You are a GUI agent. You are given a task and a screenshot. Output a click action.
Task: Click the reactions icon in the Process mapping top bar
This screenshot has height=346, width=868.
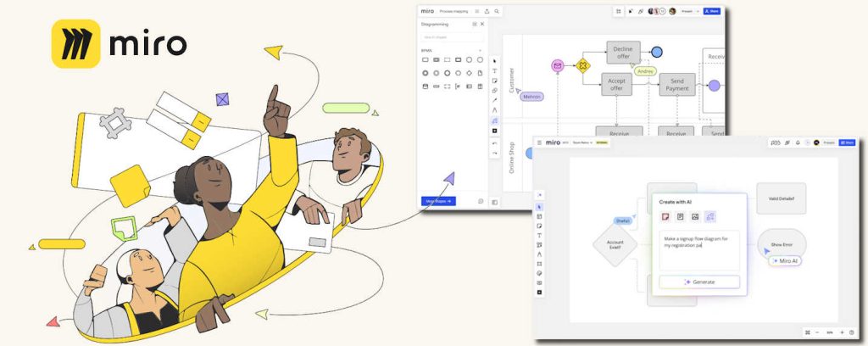[641, 11]
